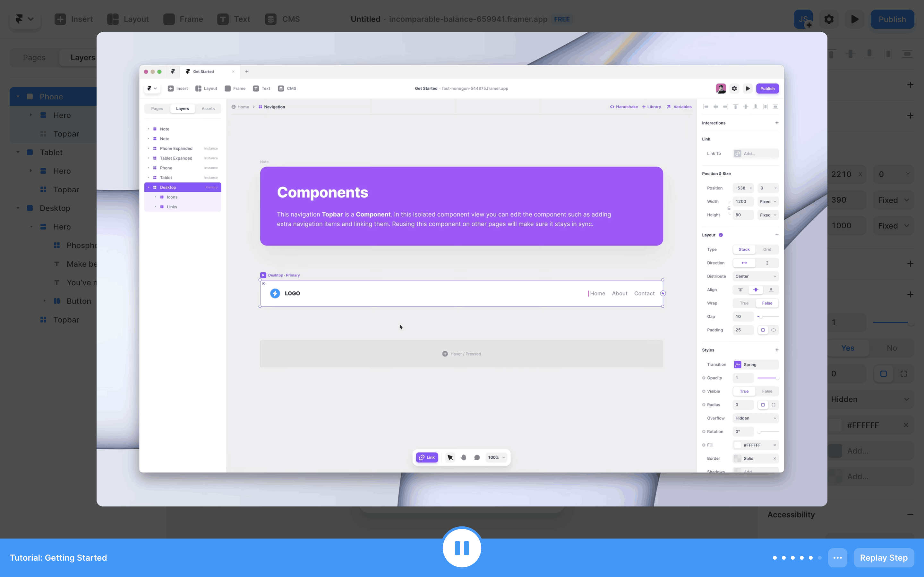
Task: Click Replay Step in tutorial bar
Action: click(x=884, y=557)
